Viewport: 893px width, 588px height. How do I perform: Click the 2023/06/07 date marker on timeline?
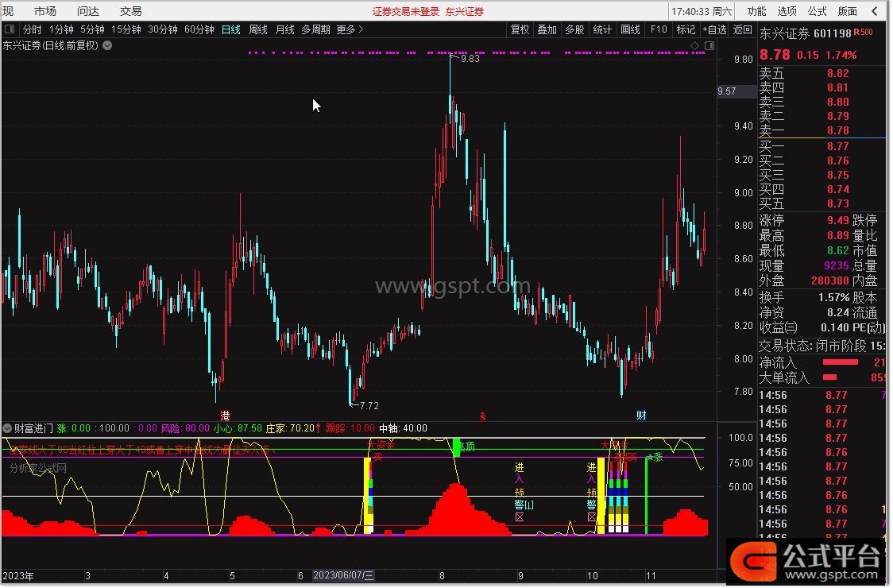[x=343, y=575]
